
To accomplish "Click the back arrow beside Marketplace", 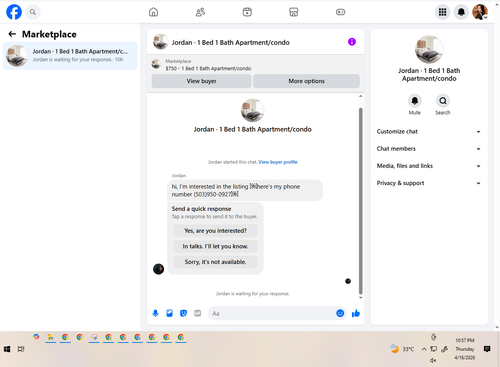I will tap(12, 34).
